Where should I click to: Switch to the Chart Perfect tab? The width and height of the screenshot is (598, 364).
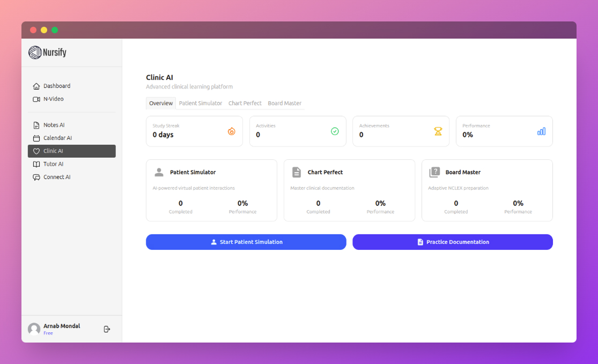pyautogui.click(x=245, y=103)
